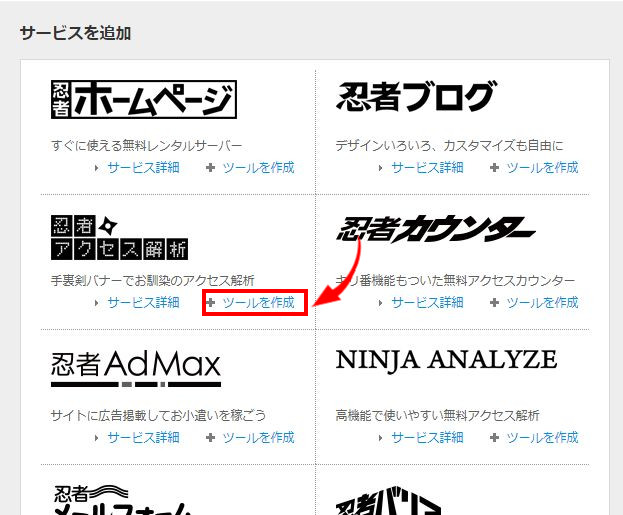Open サービス詳細 link under 忍者ホームページ

(143, 168)
